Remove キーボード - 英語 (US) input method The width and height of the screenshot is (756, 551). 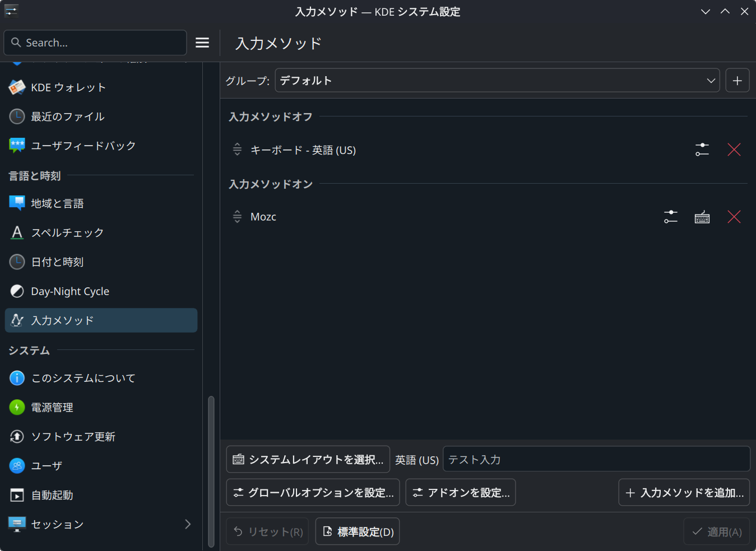click(x=734, y=150)
